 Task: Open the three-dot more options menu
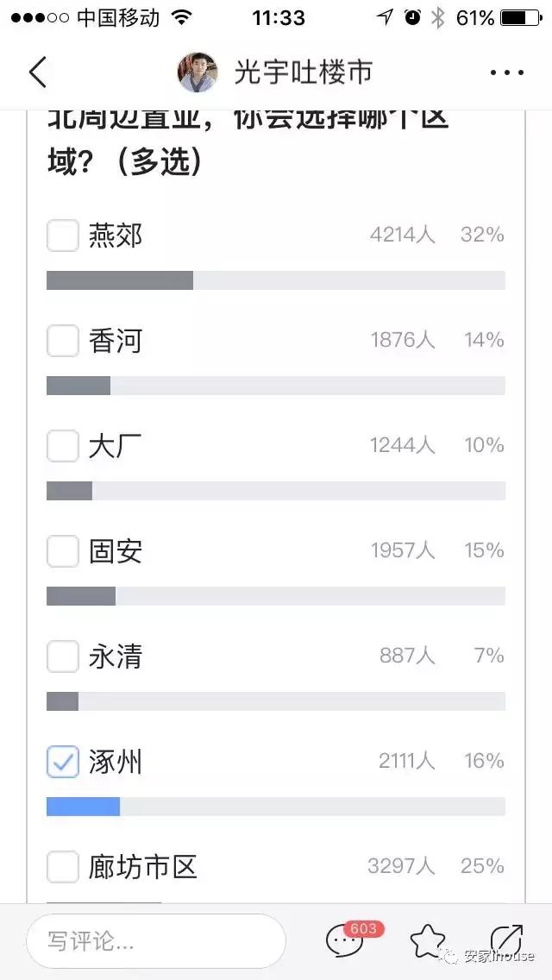pos(506,72)
